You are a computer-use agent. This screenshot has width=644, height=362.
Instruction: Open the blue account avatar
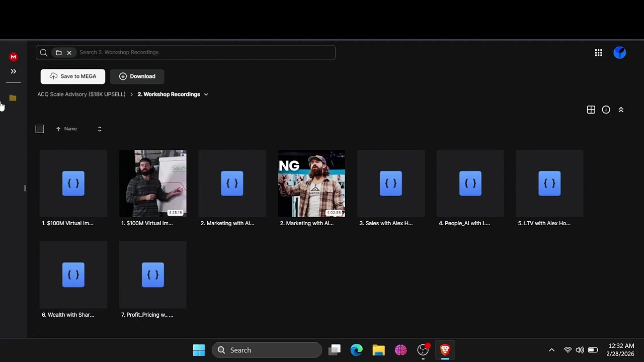pos(620,53)
